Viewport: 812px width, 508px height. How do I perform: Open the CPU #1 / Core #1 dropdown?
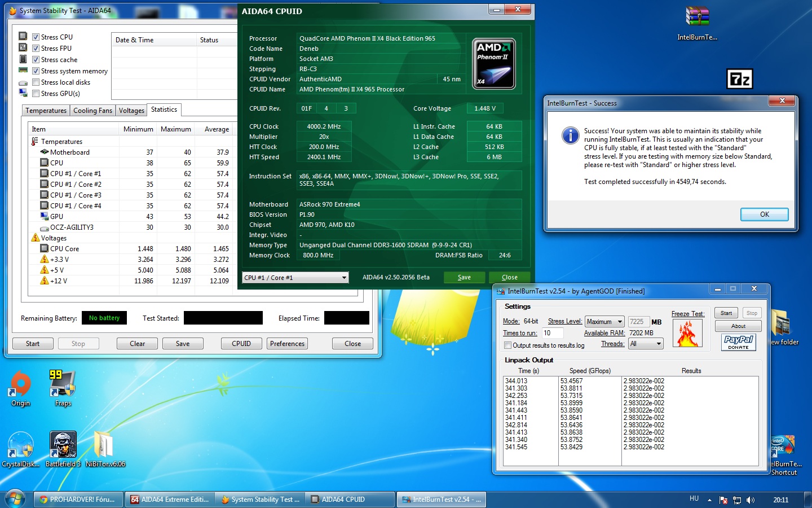pyautogui.click(x=295, y=278)
